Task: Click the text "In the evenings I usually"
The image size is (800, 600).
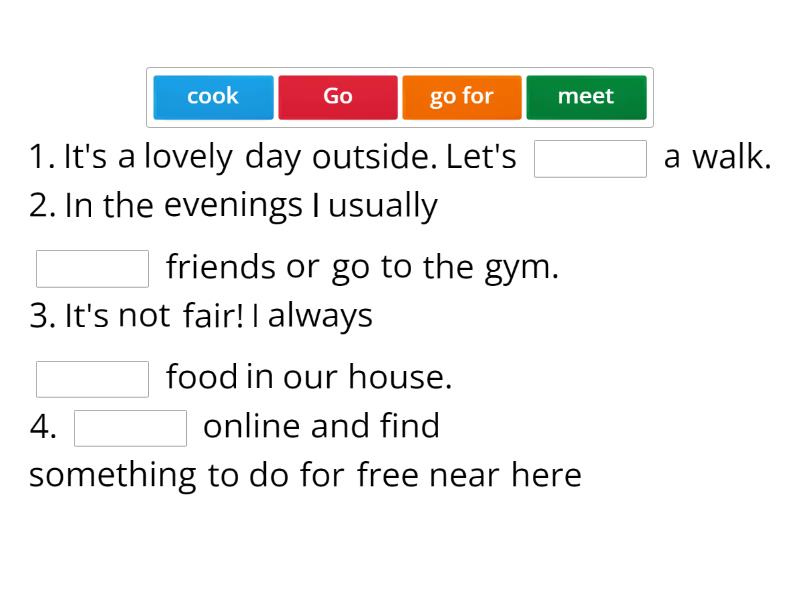Action: pyautogui.click(x=250, y=206)
